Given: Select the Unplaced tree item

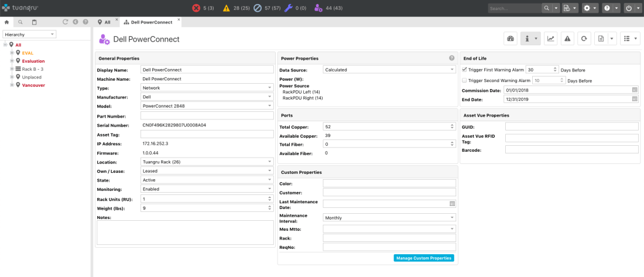Looking at the screenshot, I should click(x=31, y=77).
